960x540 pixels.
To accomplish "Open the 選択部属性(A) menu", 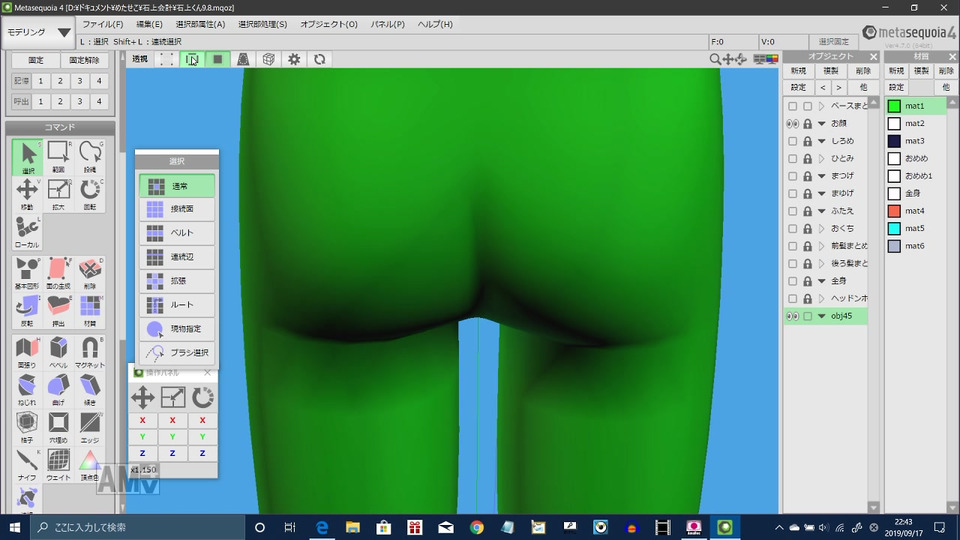I will [200, 24].
